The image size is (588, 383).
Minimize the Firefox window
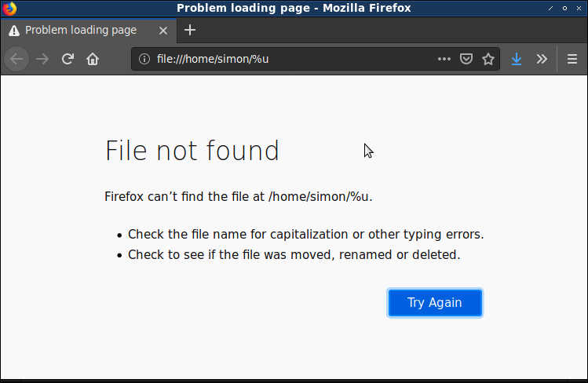[x=550, y=8]
